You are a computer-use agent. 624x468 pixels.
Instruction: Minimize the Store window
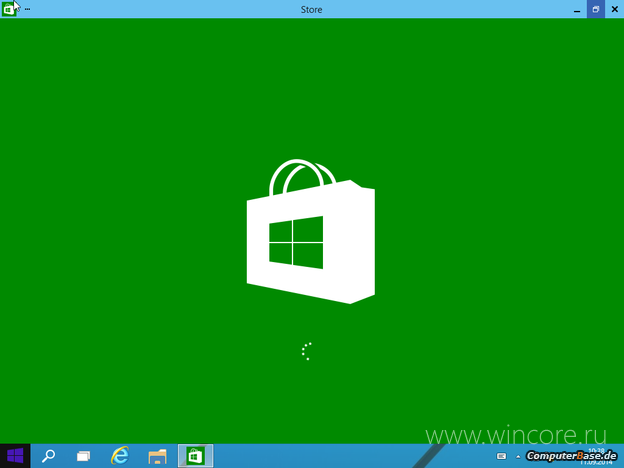coord(577,9)
